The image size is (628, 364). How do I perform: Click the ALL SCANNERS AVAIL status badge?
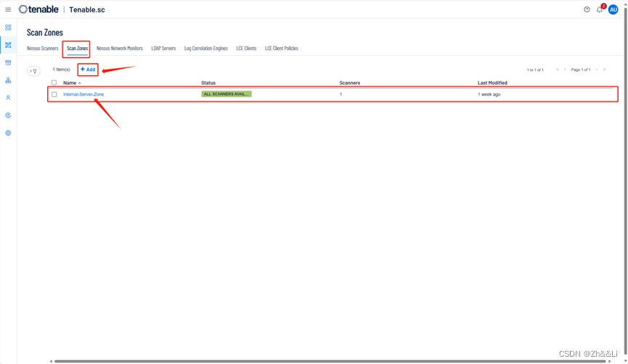(x=227, y=94)
